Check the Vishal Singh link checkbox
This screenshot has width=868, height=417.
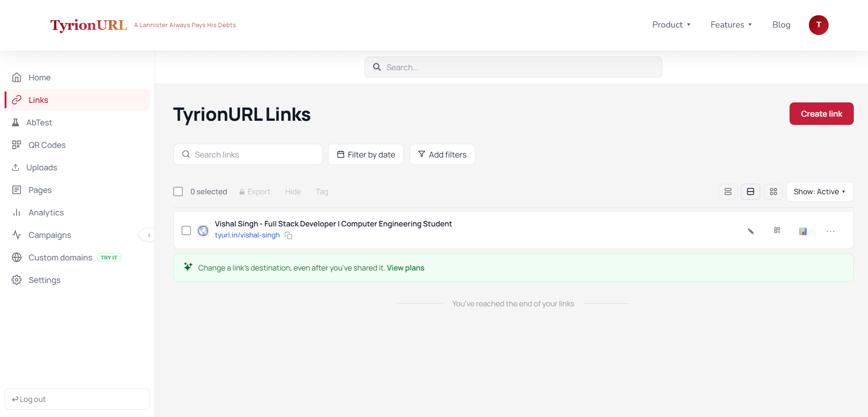click(186, 231)
